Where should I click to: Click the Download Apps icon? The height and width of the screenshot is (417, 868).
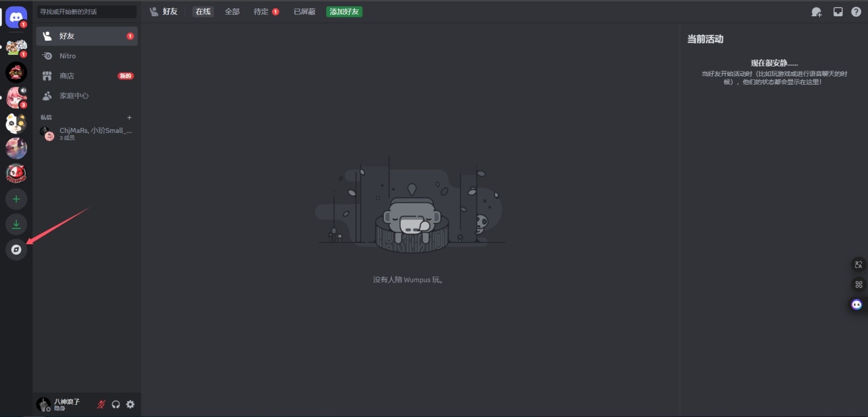(16, 224)
